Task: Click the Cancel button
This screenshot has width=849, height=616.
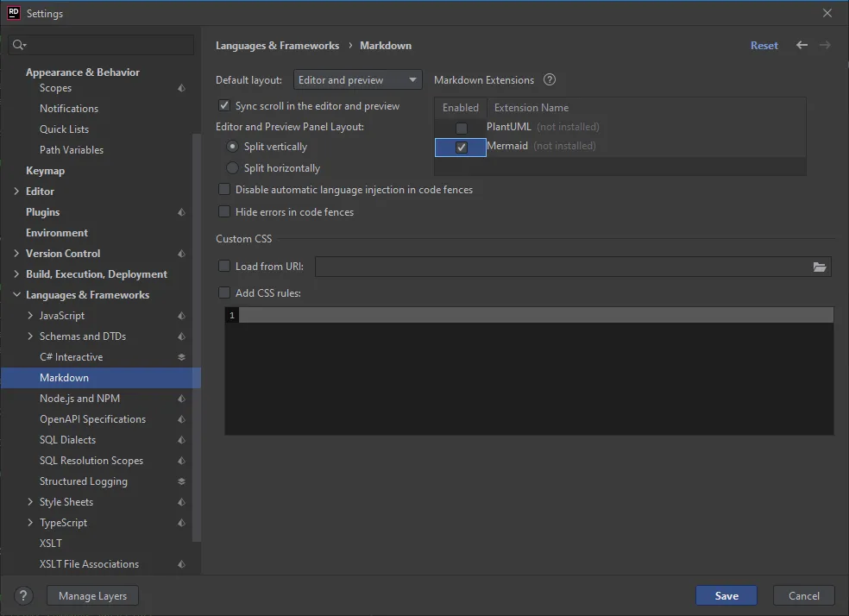Action: [803, 595]
